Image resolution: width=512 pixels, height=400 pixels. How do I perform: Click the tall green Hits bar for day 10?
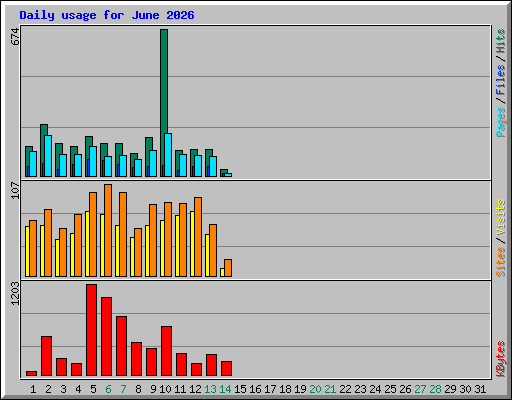pos(164,81)
